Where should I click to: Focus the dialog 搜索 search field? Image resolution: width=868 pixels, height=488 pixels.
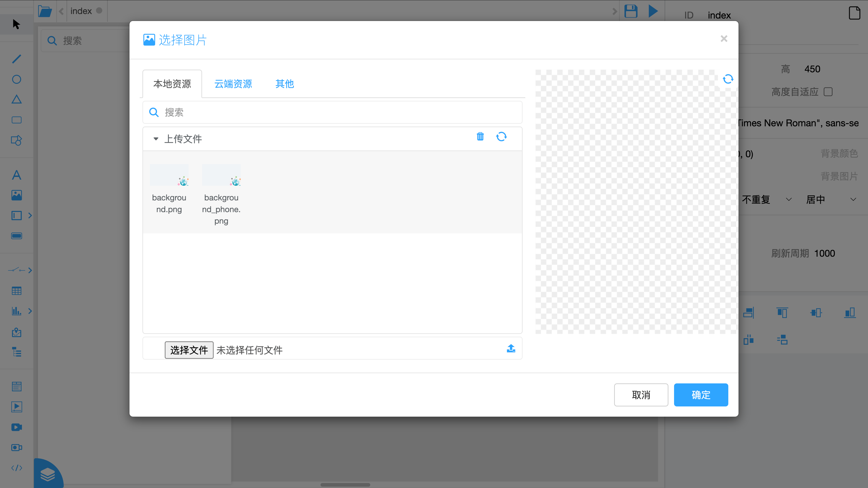click(x=333, y=112)
